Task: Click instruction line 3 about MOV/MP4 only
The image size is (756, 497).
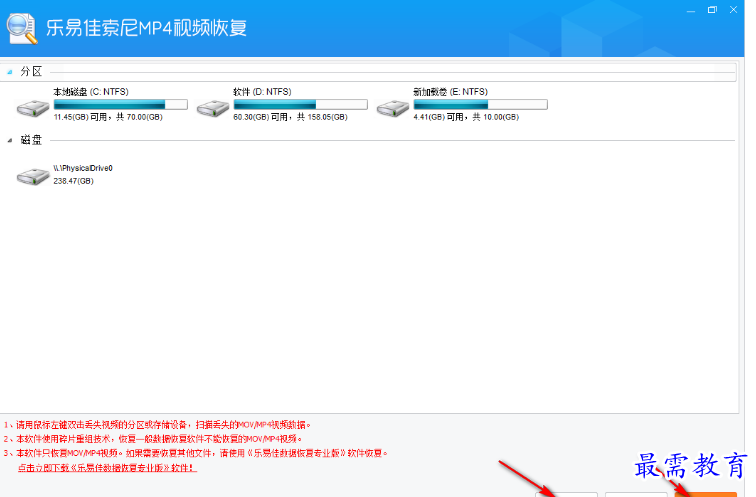Action: (x=196, y=453)
